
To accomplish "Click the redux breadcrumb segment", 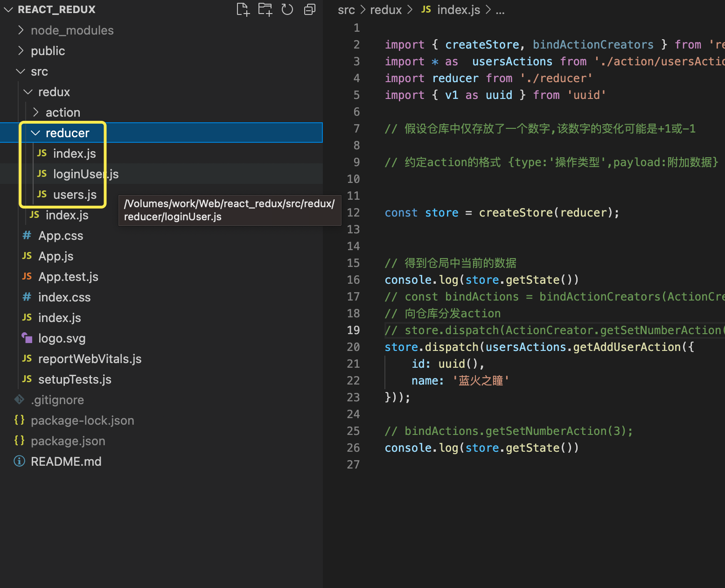I will [386, 10].
